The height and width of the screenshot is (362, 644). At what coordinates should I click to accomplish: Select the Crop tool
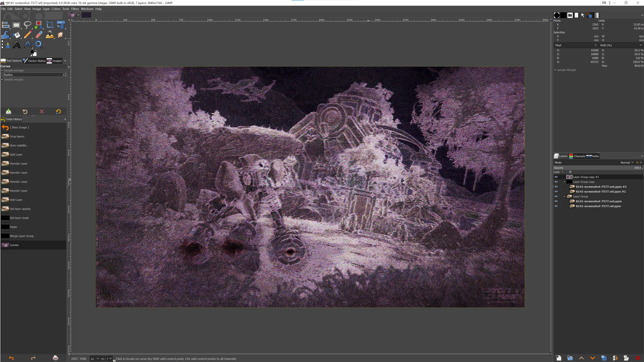(x=50, y=25)
